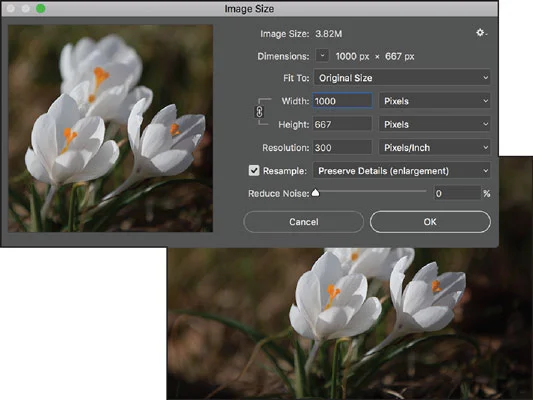Viewport: 533px width, 400px height.
Task: Click the Image Size dialog title bar
Action: pyautogui.click(x=249, y=8)
